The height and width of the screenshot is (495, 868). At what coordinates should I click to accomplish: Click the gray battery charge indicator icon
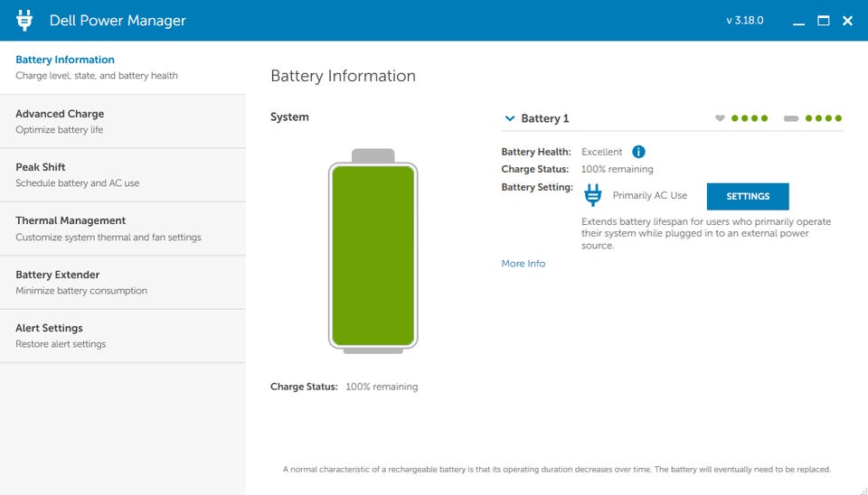pyautogui.click(x=791, y=118)
